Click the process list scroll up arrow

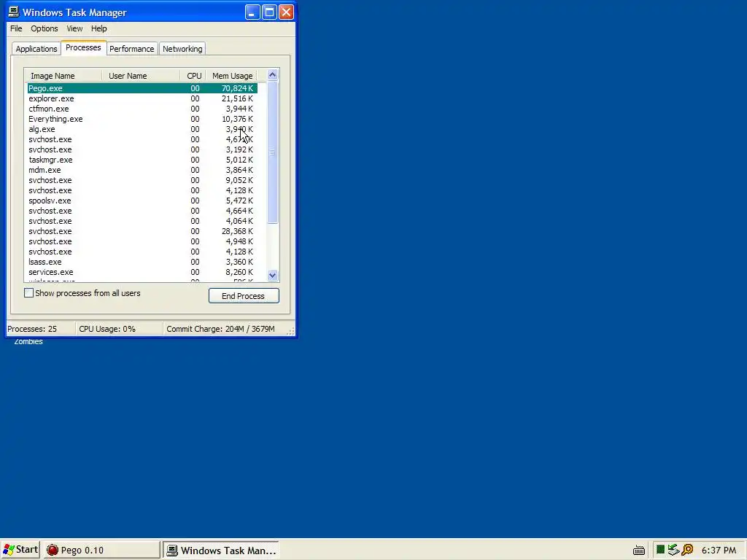273,74
